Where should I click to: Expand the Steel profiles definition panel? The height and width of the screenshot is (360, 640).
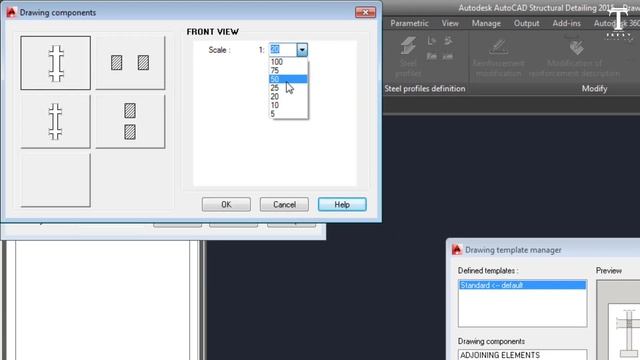click(424, 89)
